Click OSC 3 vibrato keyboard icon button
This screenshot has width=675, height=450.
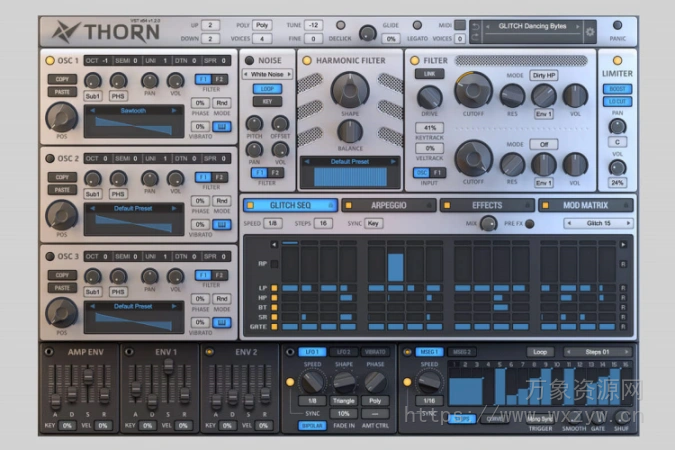[222, 322]
